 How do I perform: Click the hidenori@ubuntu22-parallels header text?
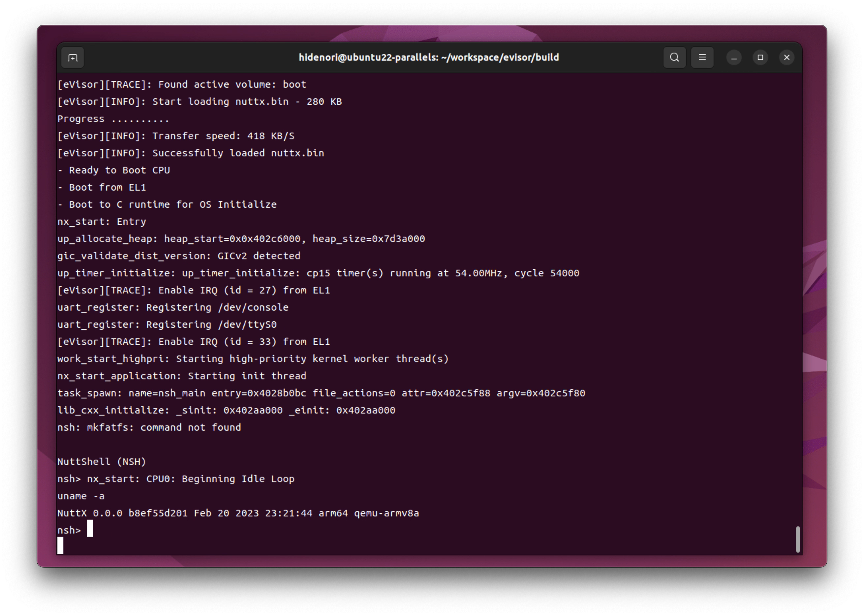[x=366, y=57]
